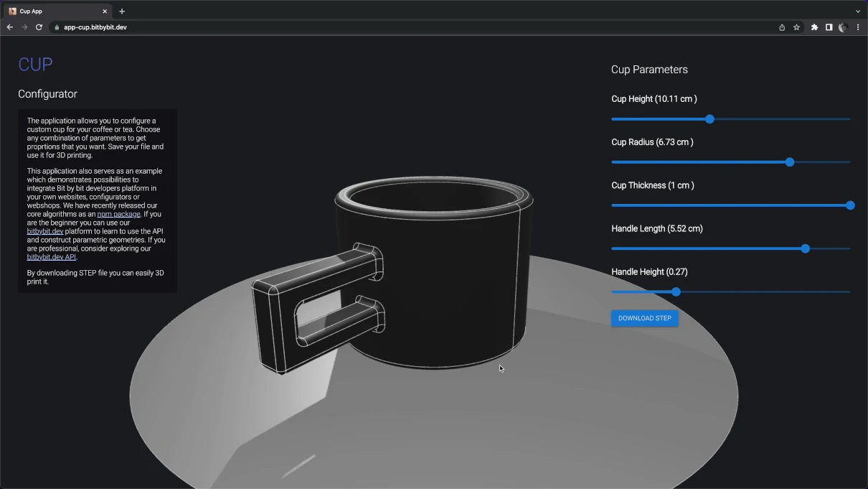Reload the page with the refresh icon
The image size is (868, 489).
(39, 27)
